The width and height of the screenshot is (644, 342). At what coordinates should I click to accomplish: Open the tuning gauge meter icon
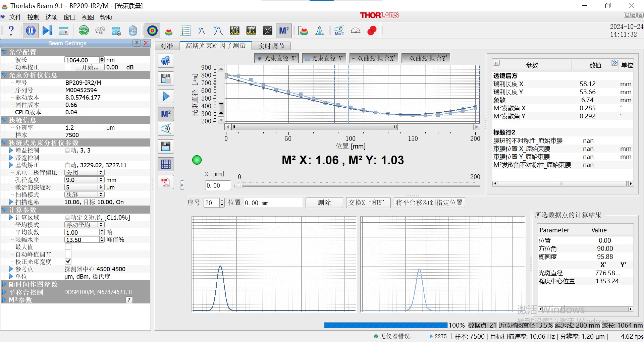(x=356, y=31)
